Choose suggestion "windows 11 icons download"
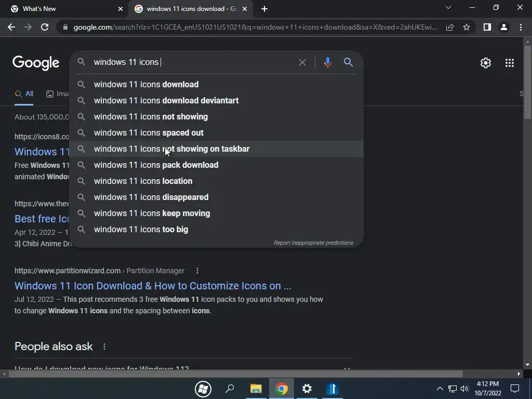The height and width of the screenshot is (399, 532). pos(217,85)
